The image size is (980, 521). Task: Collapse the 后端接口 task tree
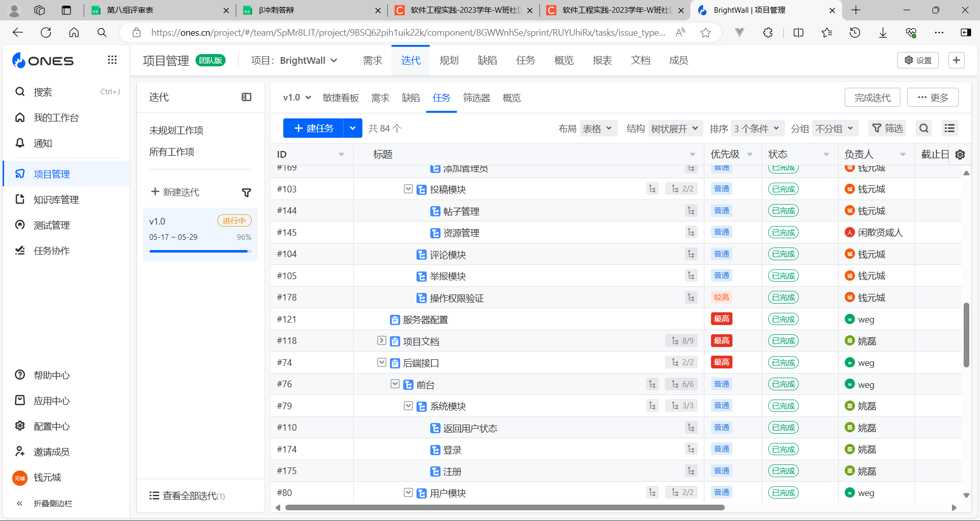pos(381,362)
